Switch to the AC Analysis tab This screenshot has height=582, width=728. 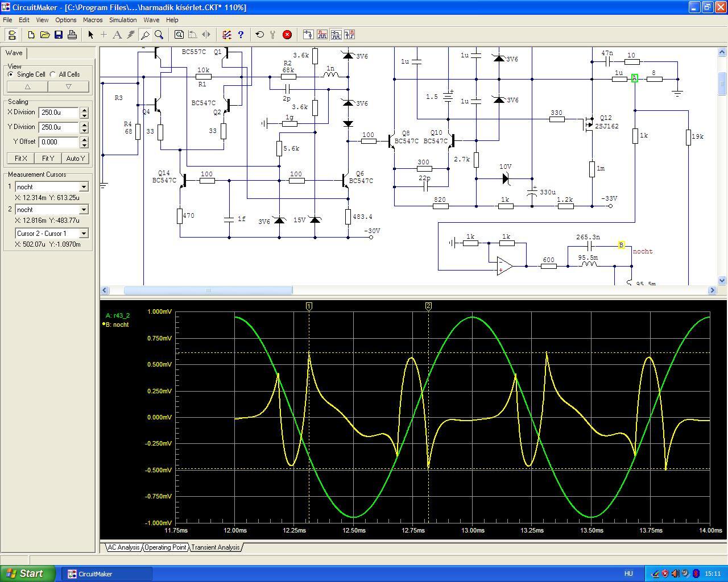[123, 547]
